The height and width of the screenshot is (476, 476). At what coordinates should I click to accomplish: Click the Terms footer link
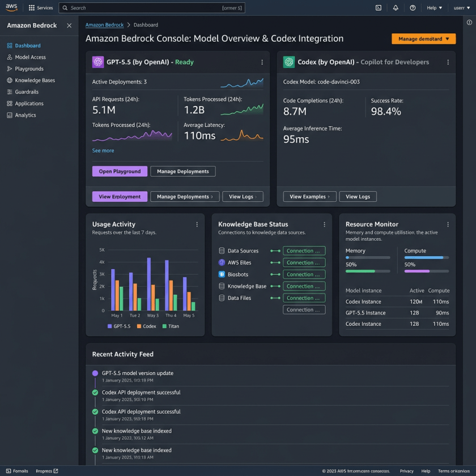(453, 471)
